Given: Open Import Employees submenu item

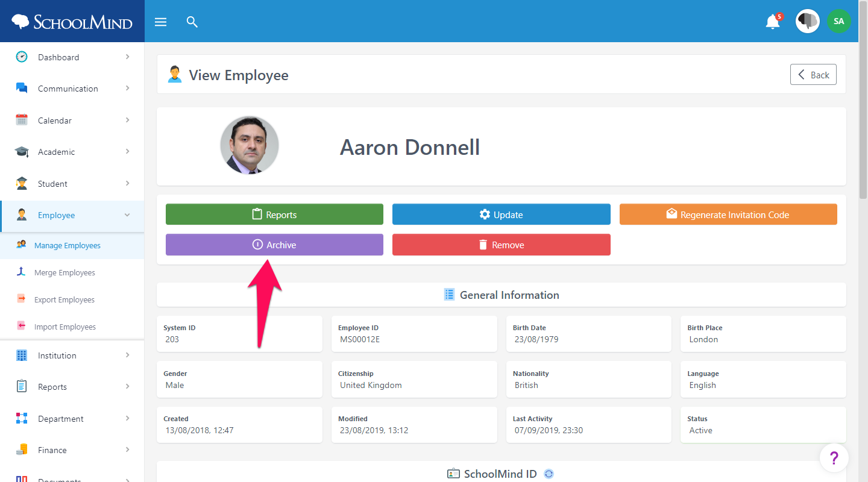Looking at the screenshot, I should [72, 327].
